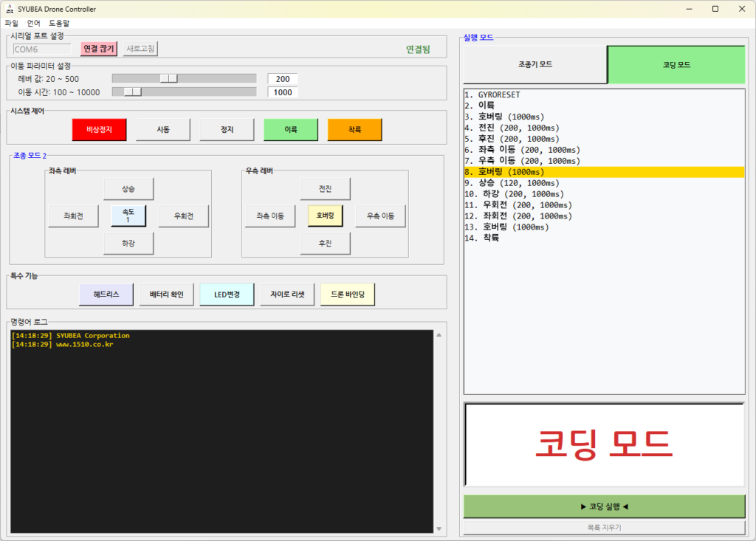Click the LED변경 button
756x541 pixels.
(227, 294)
